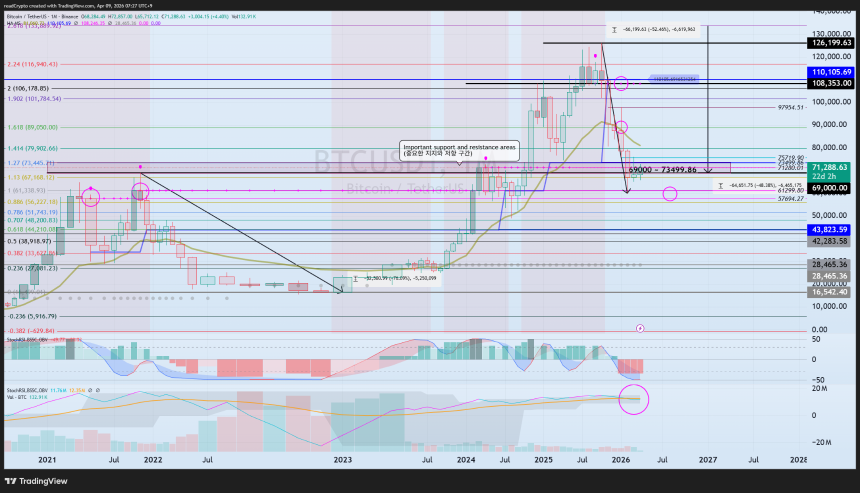Select the Important support and resistance areas callout
The width and height of the screenshot is (860, 493).
pyautogui.click(x=459, y=150)
